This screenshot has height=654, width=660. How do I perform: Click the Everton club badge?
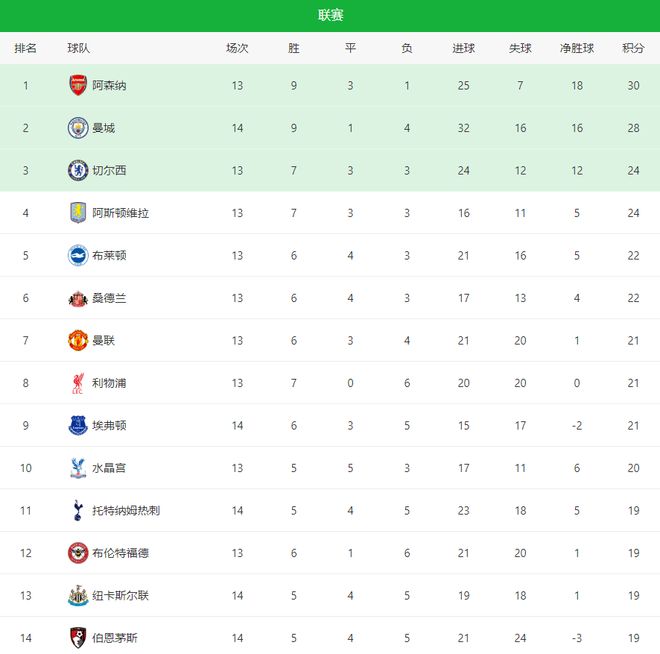(x=78, y=425)
